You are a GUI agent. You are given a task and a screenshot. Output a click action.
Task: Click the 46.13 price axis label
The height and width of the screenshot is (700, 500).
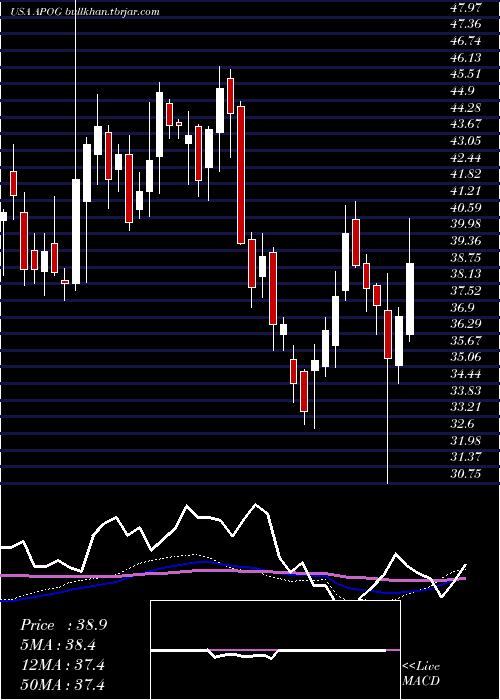pos(467,58)
